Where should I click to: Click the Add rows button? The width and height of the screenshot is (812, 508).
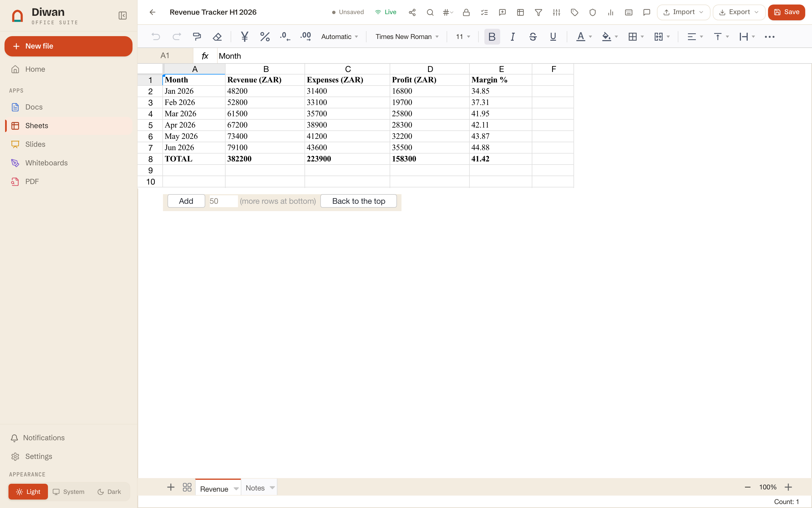[x=186, y=201]
